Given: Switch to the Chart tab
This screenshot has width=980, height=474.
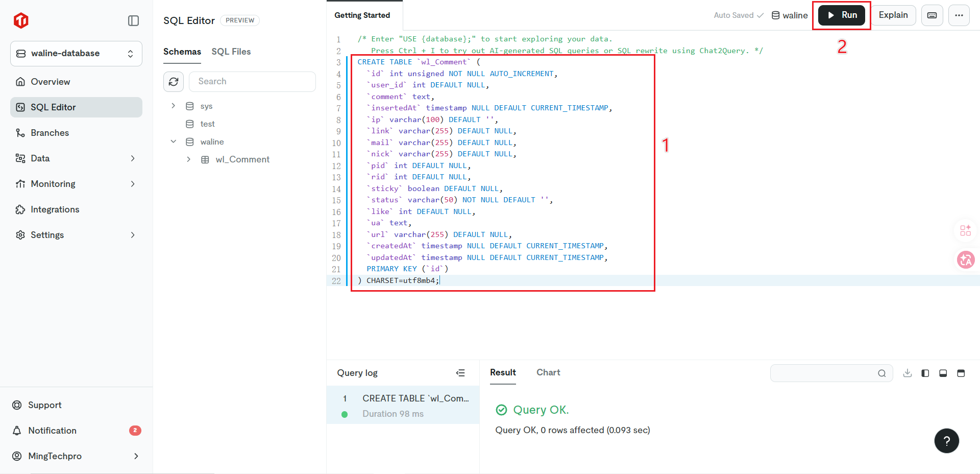Looking at the screenshot, I should [548, 372].
